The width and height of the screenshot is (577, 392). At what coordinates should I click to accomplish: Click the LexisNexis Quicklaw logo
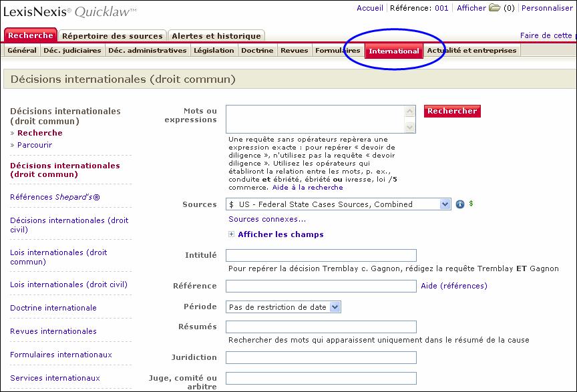(70, 12)
